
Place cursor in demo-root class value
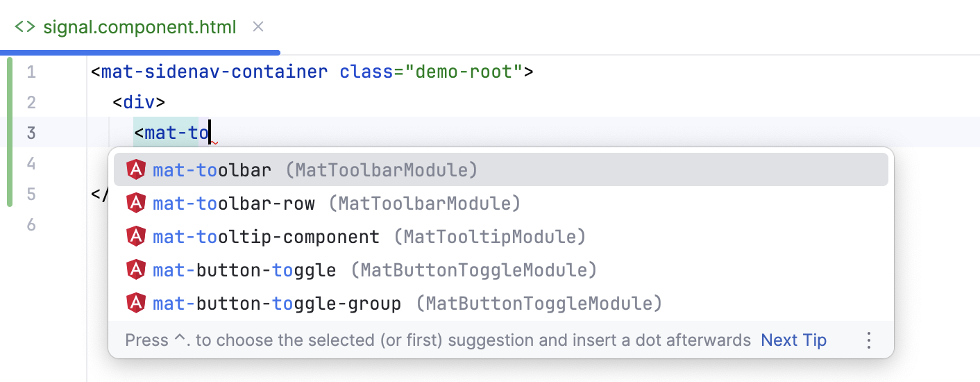click(468, 72)
